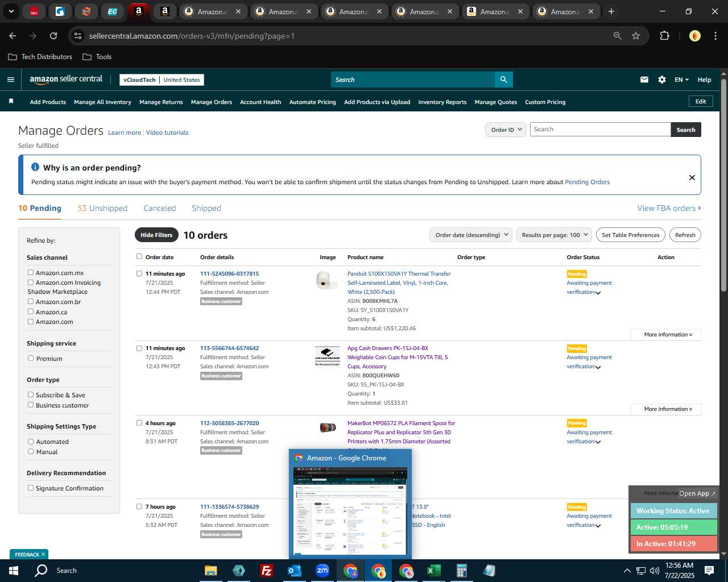Open order link 113-5566744-6574642
The height and width of the screenshot is (582, 728).
[x=229, y=348]
